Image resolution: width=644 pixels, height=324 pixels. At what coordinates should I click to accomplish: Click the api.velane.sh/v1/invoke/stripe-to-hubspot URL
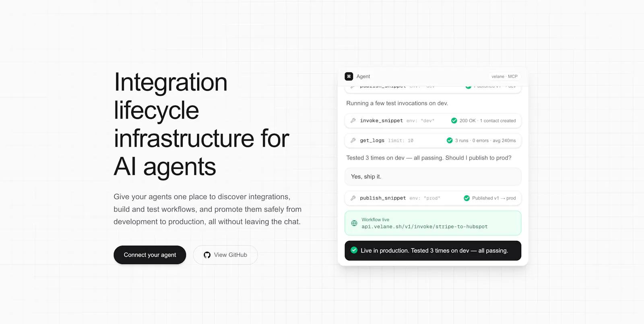point(425,227)
